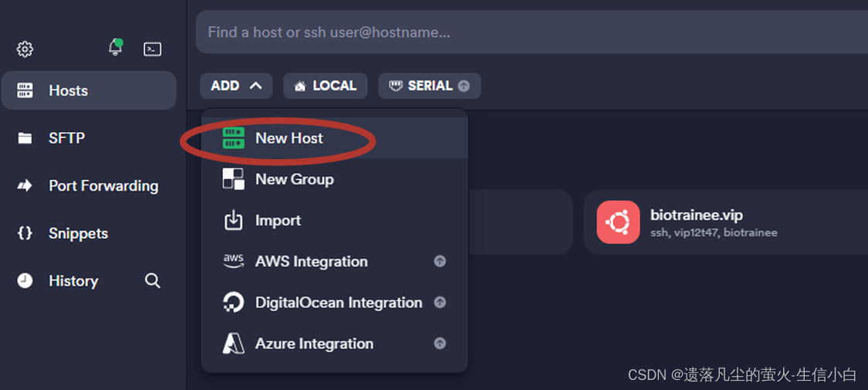The width and height of the screenshot is (868, 390).
Task: Click the History search magnifier icon
Action: pos(153,281)
